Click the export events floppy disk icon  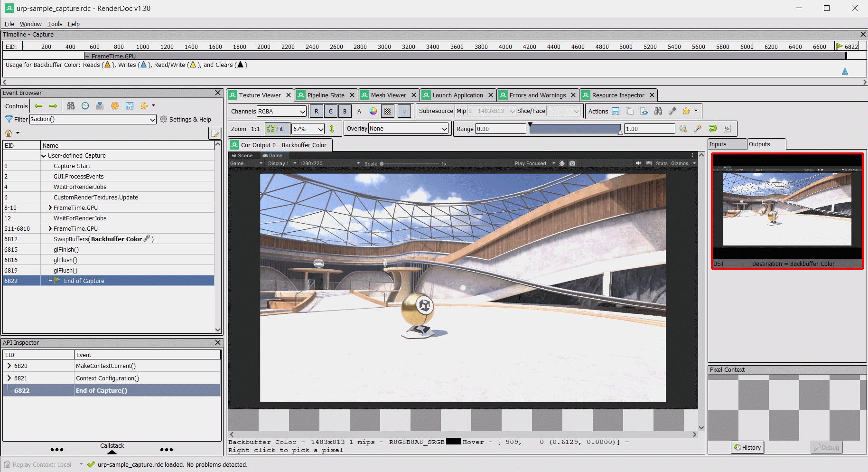click(x=130, y=105)
